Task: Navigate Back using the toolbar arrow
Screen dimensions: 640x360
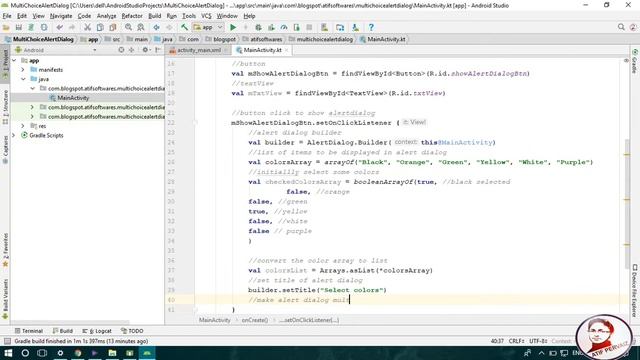Action: [x=156, y=27]
